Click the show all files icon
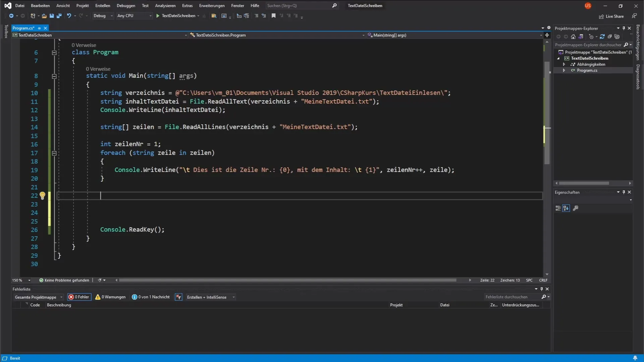 point(617,37)
